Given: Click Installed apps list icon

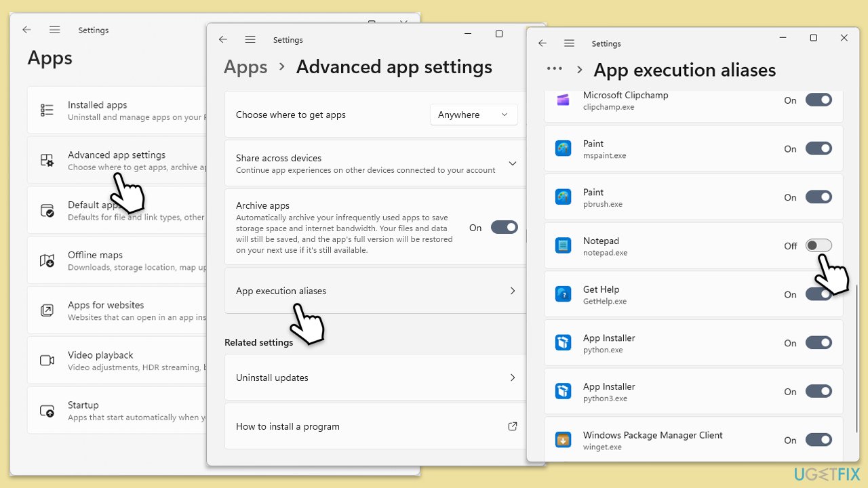Looking at the screenshot, I should click(x=47, y=110).
